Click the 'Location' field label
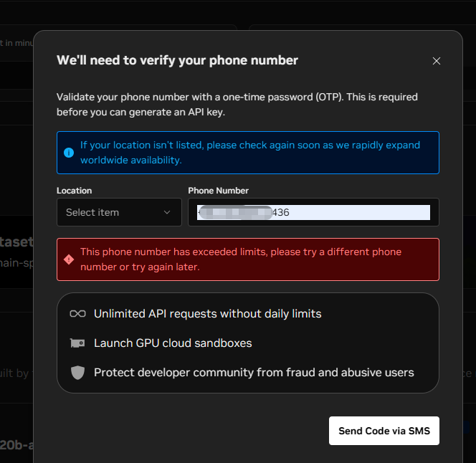The image size is (476, 463). point(74,191)
